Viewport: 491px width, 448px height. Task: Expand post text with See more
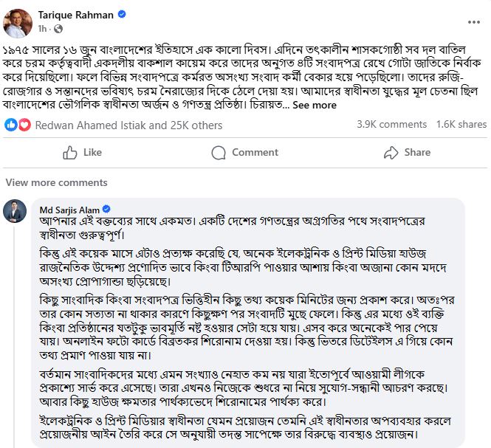pos(315,105)
